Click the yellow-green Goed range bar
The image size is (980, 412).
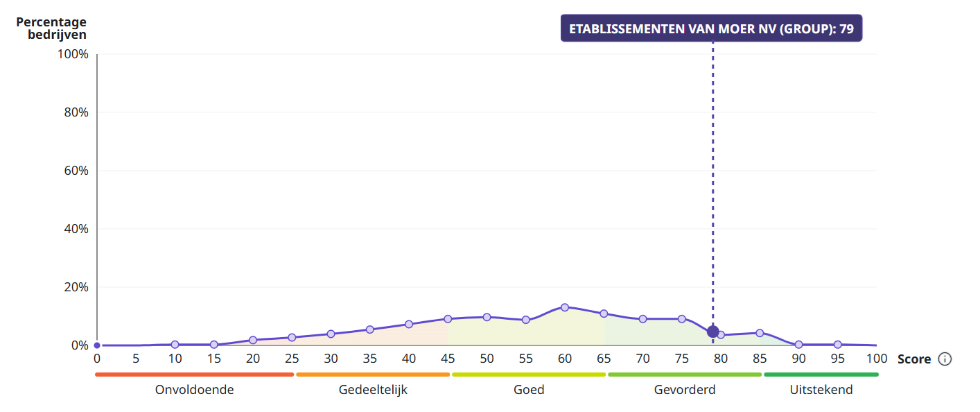529,375
